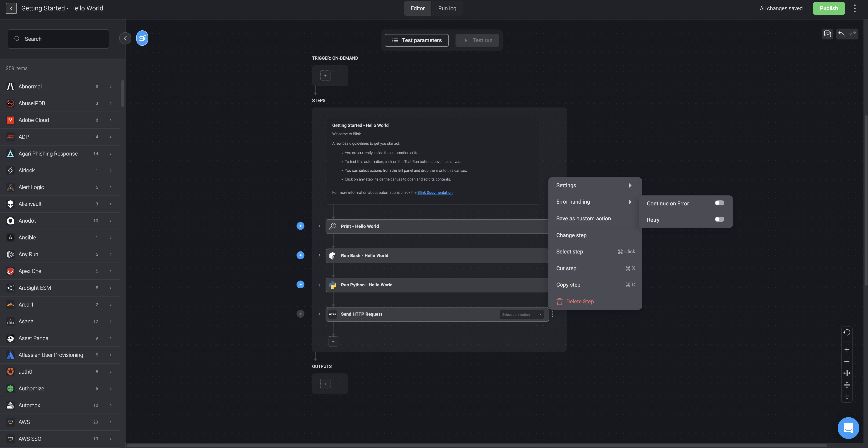The width and height of the screenshot is (868, 448).
Task: Open the Select connection dropdown
Action: pyautogui.click(x=521, y=314)
